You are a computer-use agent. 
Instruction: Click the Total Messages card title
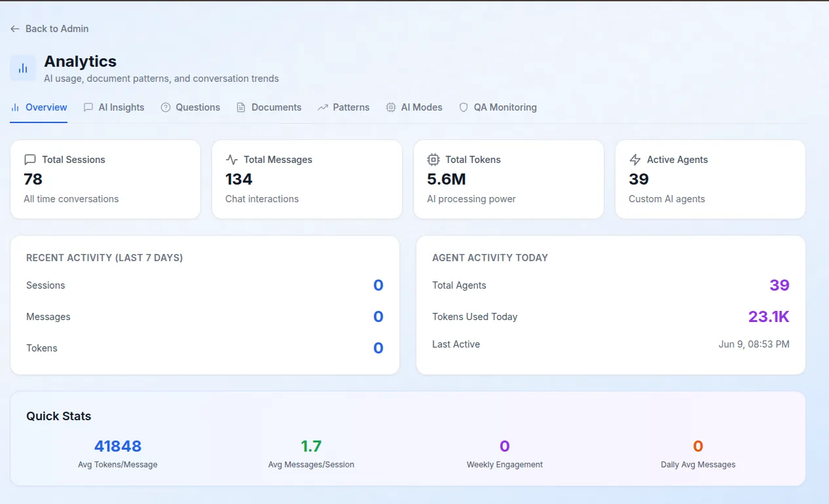[x=278, y=160]
